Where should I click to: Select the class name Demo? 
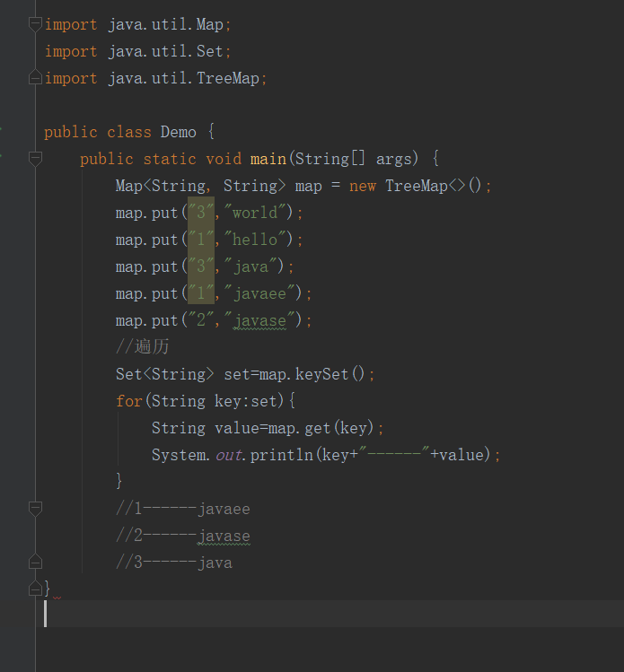(179, 132)
